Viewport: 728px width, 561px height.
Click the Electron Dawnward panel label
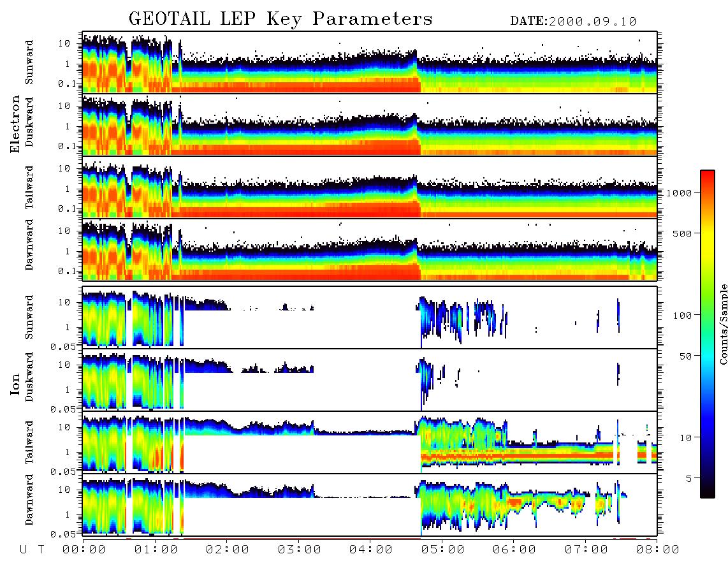tap(29, 245)
